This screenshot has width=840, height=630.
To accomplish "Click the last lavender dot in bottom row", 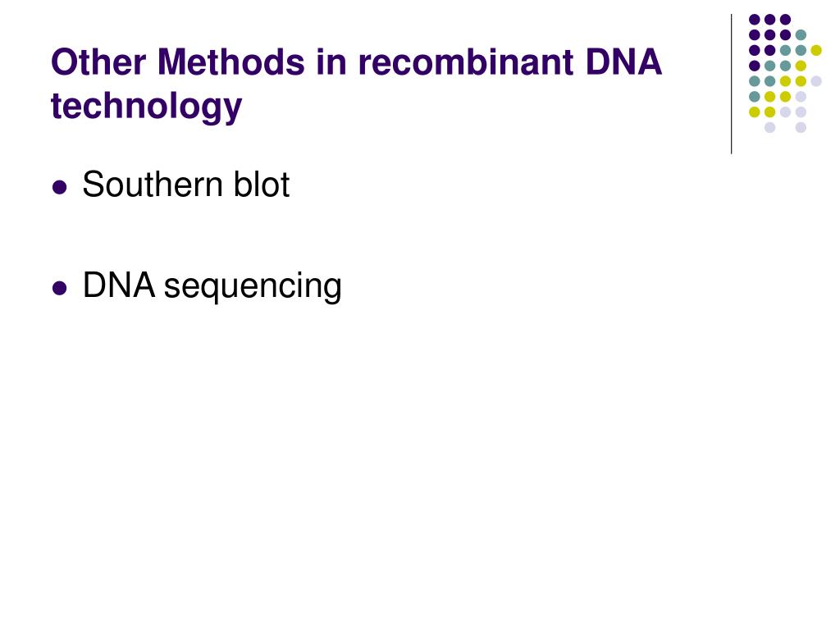I will pos(801,127).
